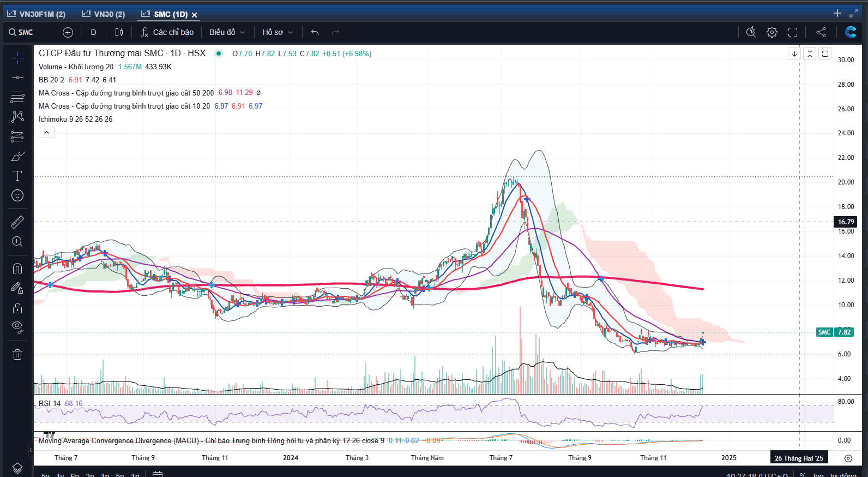868x477 pixels.
Task: Open the emoji icons tool
Action: click(17, 195)
